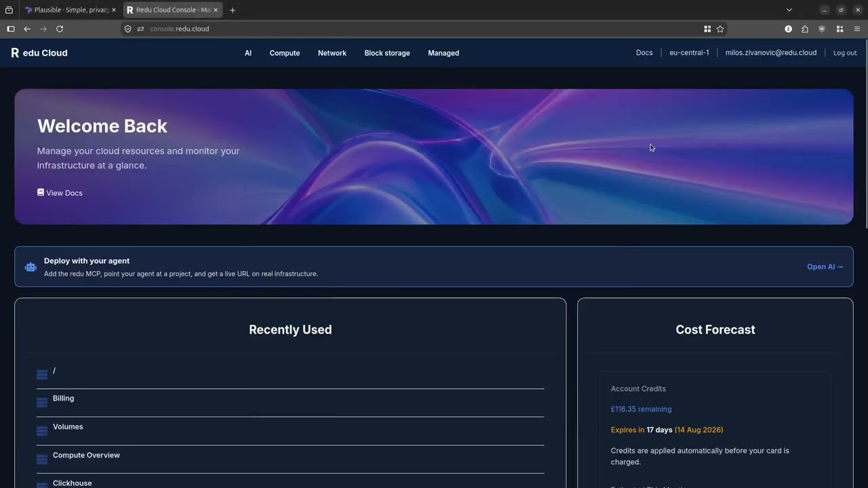Click the tracking protection shield icon
868x488 pixels.
127,29
